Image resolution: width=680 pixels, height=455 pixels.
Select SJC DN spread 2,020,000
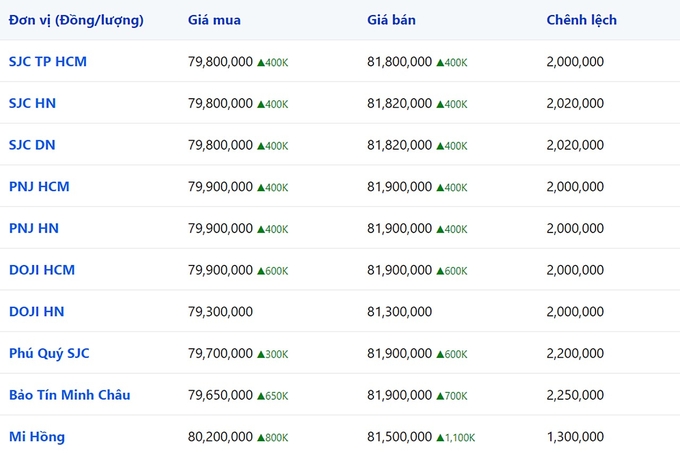575,145
